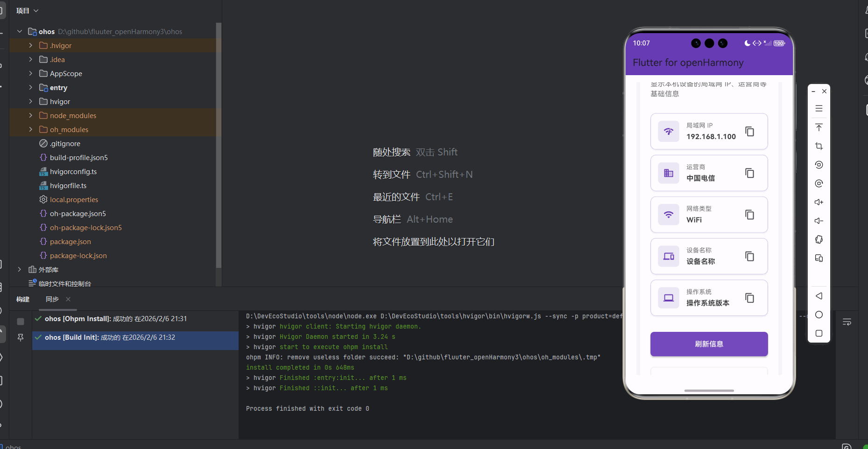This screenshot has width=868, height=449.
Task: Select the .gitignore file
Action: coord(65,143)
